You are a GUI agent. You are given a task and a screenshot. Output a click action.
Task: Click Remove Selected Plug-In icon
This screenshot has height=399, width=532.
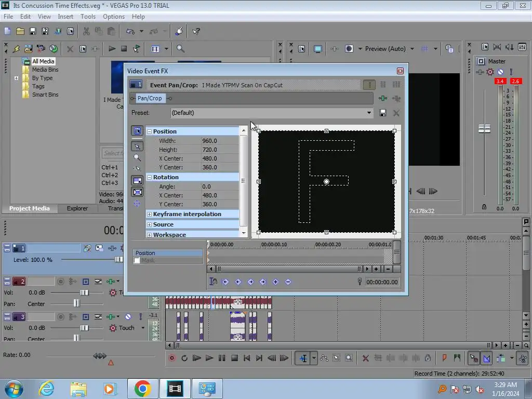click(396, 98)
